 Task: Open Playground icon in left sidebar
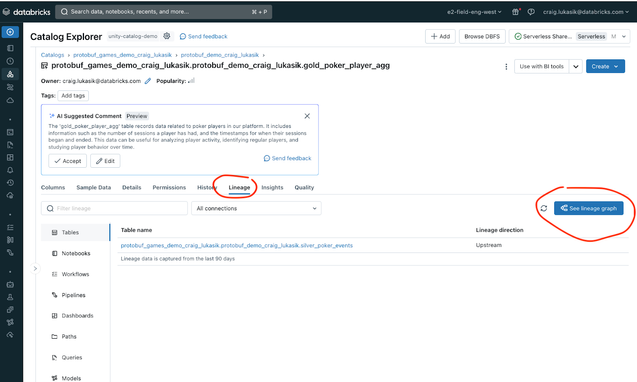(10, 284)
